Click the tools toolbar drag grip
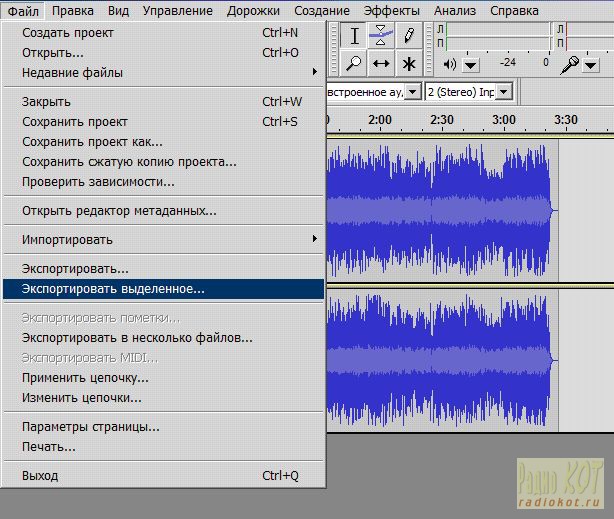Image resolution: width=614 pixels, height=519 pixels. click(x=334, y=49)
